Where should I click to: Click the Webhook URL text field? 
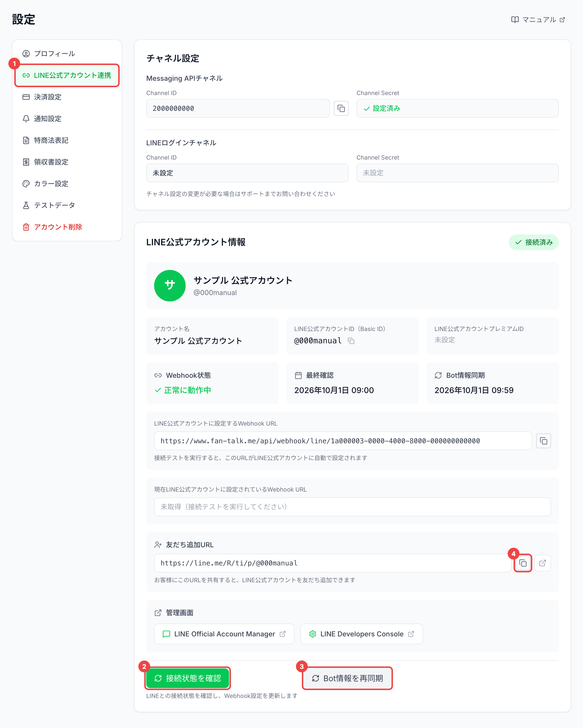[343, 441]
